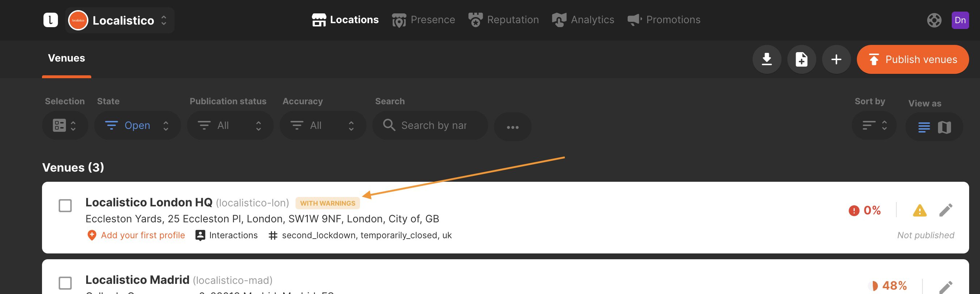Viewport: 980px width, 294px height.
Task: Click the 0% accuracy indicator
Action: point(865,210)
